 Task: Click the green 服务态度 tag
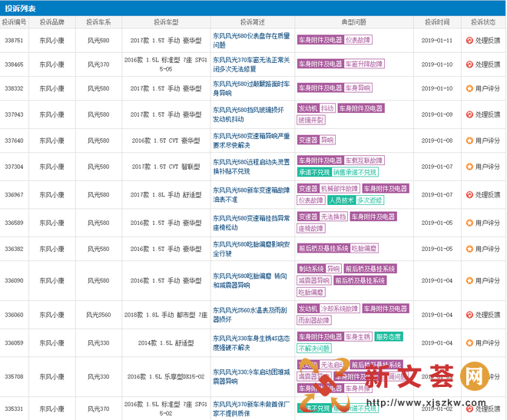click(x=389, y=336)
